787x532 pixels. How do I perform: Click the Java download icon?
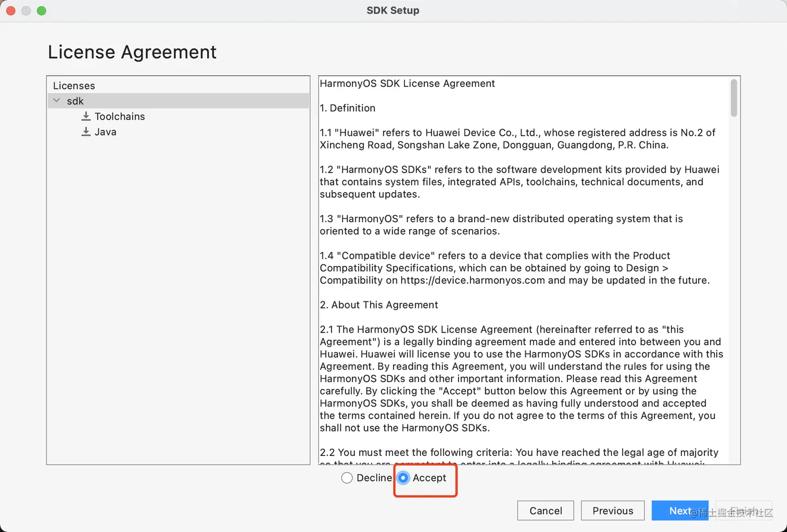coord(86,132)
